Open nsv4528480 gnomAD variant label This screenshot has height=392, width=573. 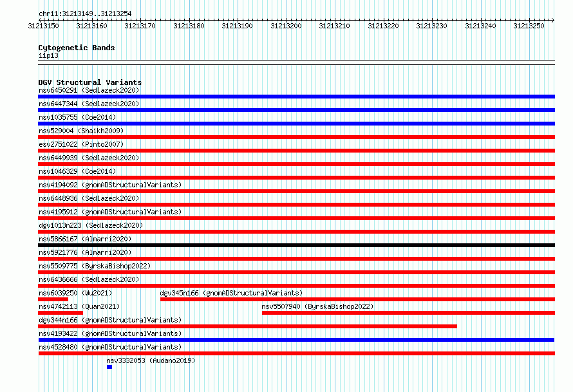[110, 347]
